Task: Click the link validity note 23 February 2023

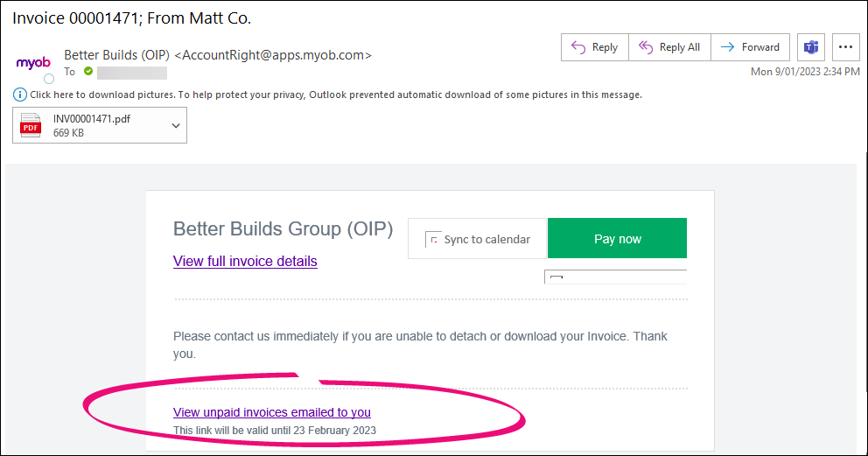Action: [275, 431]
